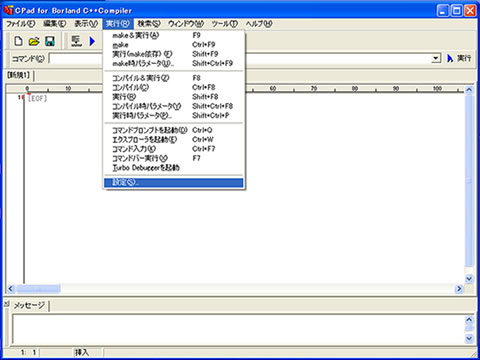This screenshot has height=360, width=480.
Task: Click the New file icon
Action: point(19,41)
